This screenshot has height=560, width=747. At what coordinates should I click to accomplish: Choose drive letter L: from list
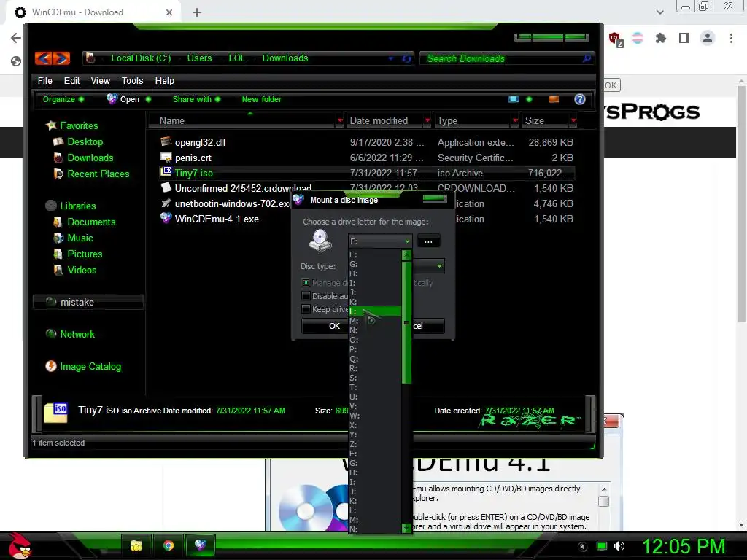click(375, 311)
